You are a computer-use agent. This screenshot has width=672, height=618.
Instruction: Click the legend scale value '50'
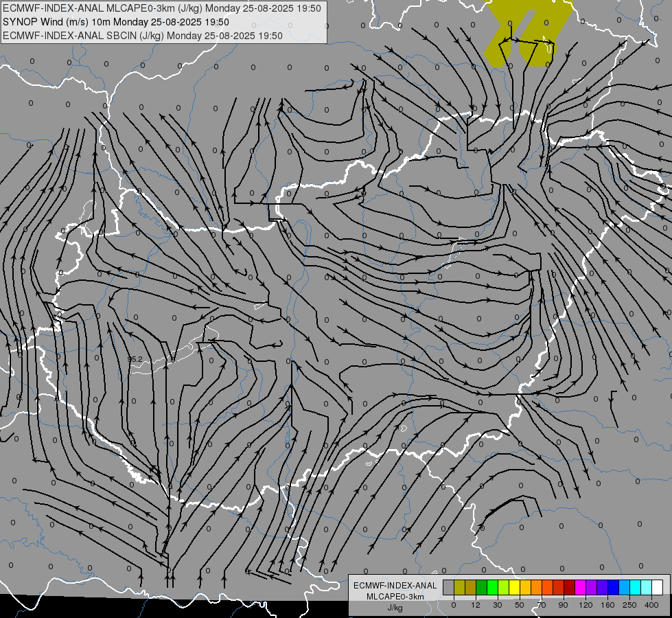coord(520,605)
